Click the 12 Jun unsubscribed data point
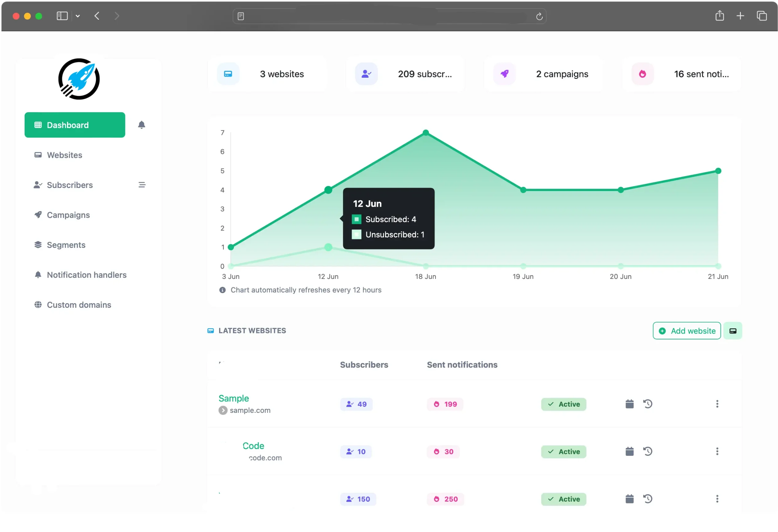 328,247
